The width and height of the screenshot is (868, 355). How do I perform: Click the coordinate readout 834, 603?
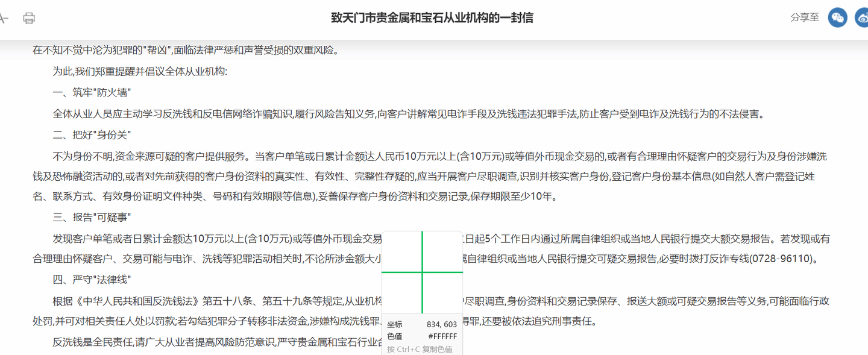tap(442, 324)
